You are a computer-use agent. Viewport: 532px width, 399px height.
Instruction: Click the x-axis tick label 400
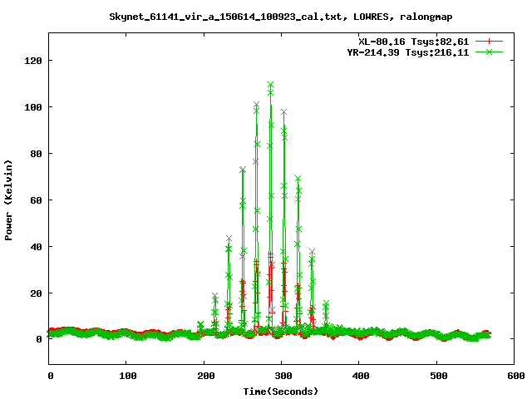358,377
